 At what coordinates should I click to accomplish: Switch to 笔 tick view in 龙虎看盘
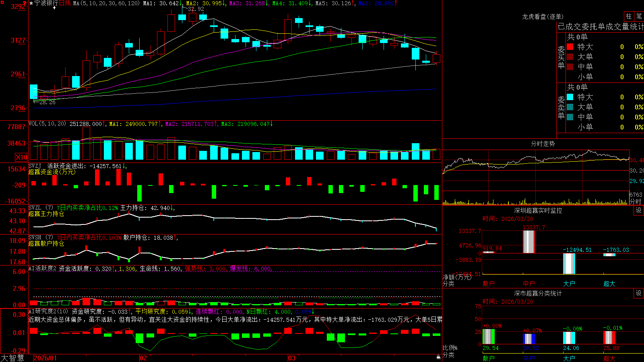pyautogui.click(x=639, y=16)
